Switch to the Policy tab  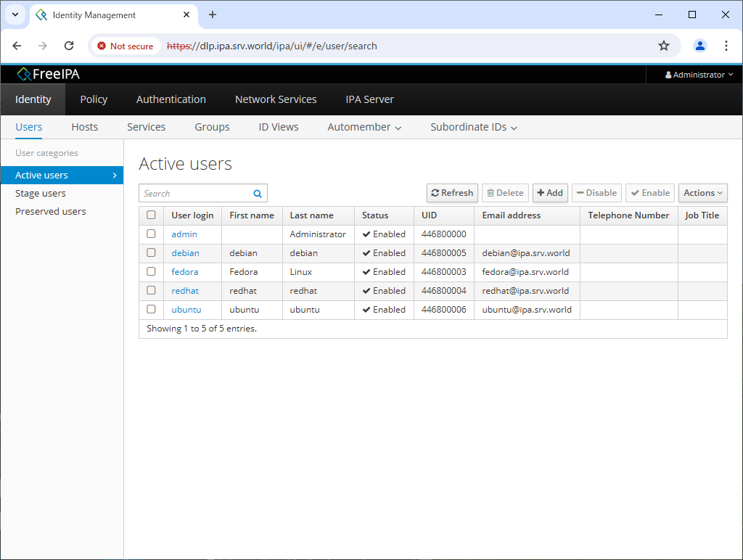[94, 99]
